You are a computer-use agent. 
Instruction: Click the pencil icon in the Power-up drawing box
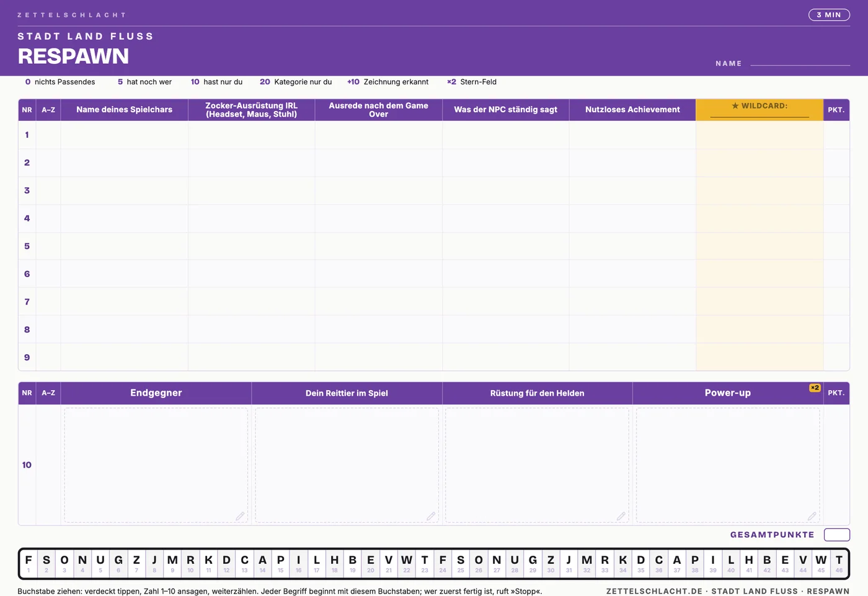[812, 516]
